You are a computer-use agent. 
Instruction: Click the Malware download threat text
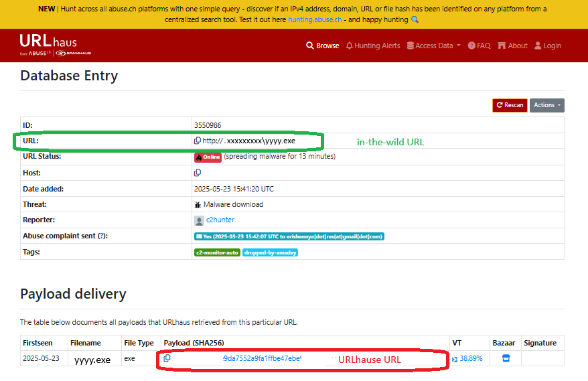click(233, 204)
